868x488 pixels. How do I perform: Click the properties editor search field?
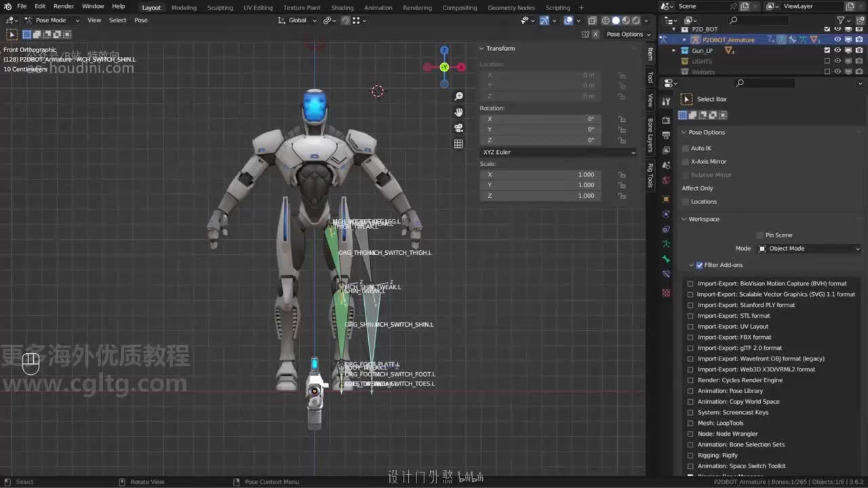click(765, 83)
